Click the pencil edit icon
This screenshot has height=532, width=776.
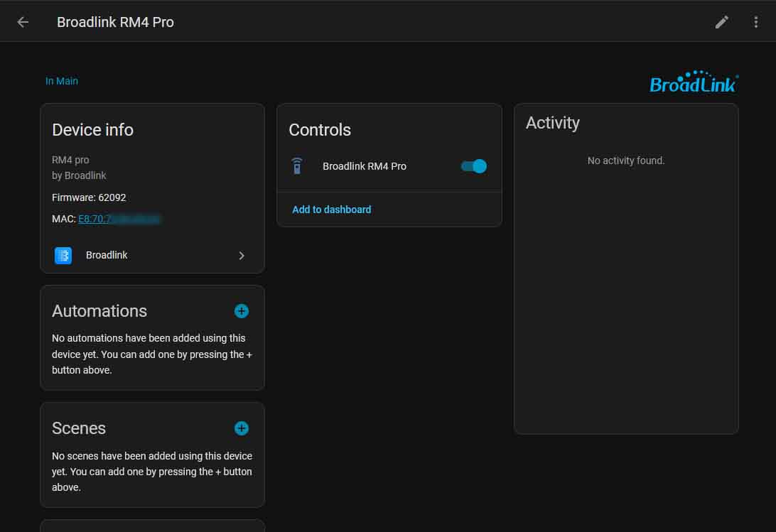[721, 22]
